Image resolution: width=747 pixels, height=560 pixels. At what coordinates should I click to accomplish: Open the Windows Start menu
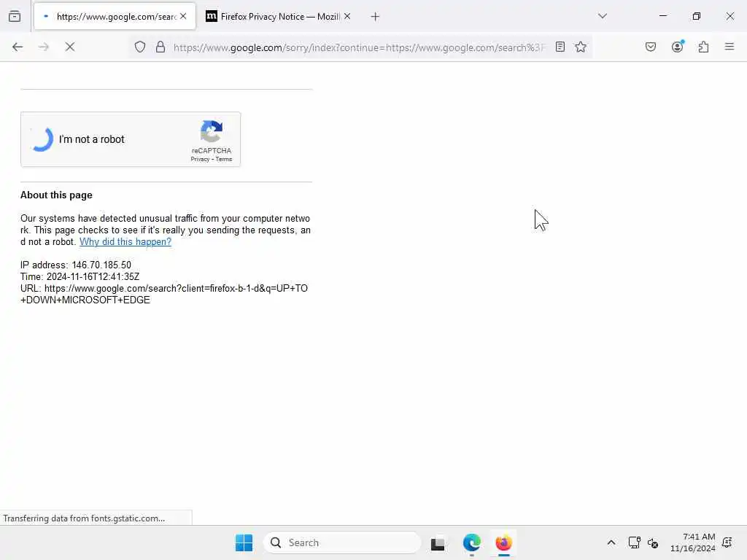click(244, 542)
